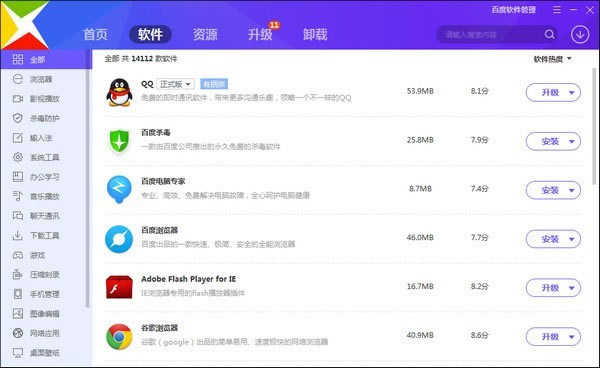Click the 百度浏览器 app icon
Image resolution: width=600 pixels, height=368 pixels.
coord(119,239)
